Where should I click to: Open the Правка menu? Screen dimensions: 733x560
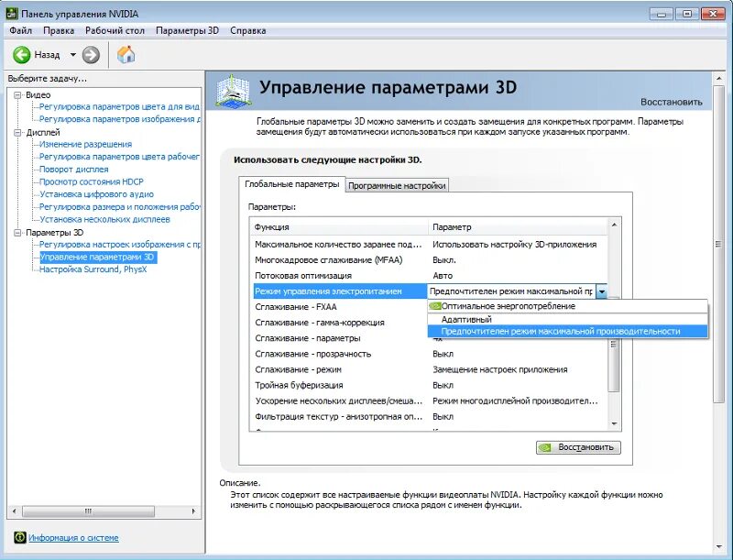[59, 30]
